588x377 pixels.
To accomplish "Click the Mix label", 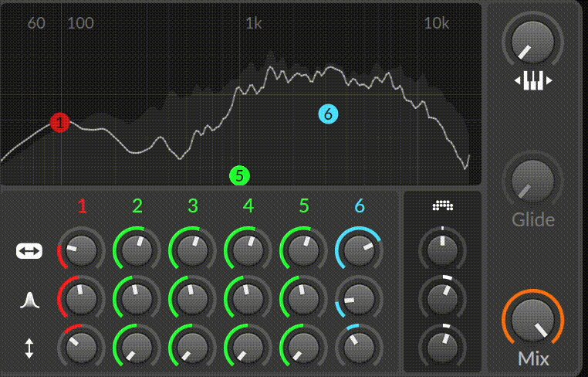I will pos(533,358).
